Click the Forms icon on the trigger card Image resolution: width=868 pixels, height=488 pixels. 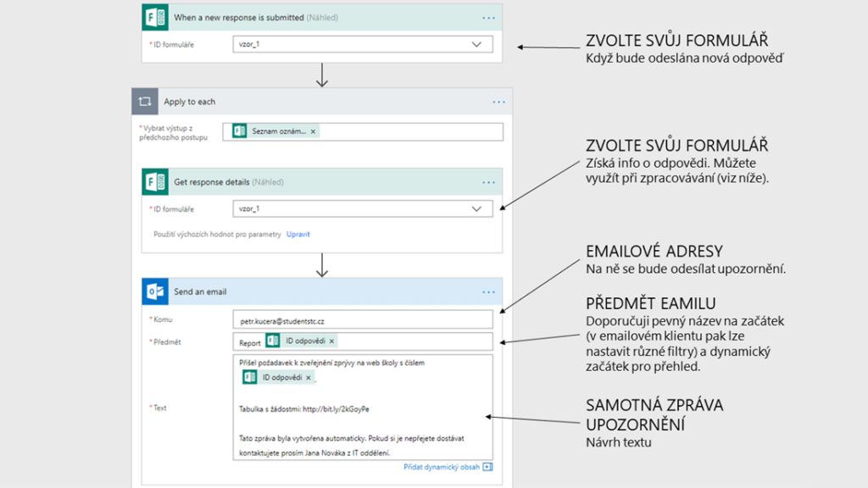155,17
